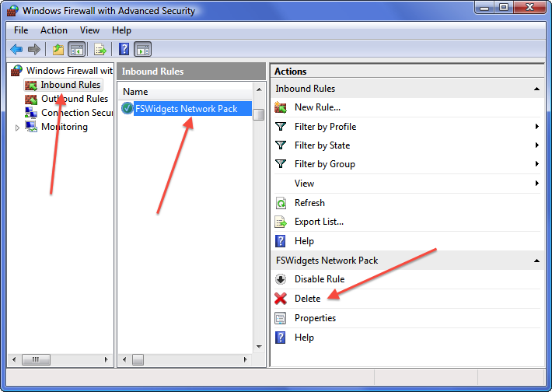Viewport: 552px width, 392px height.
Task: Click tree pane horizontal scroll right arrow
Action: click(106, 359)
